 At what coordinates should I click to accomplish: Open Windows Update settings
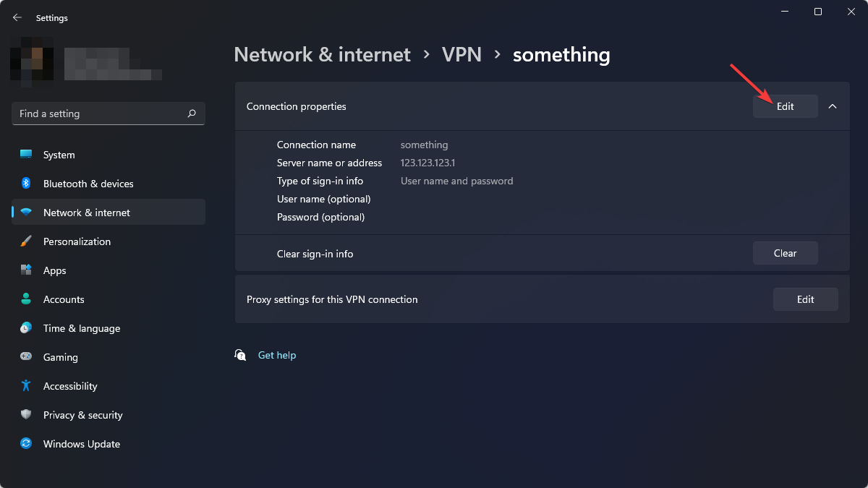81,443
